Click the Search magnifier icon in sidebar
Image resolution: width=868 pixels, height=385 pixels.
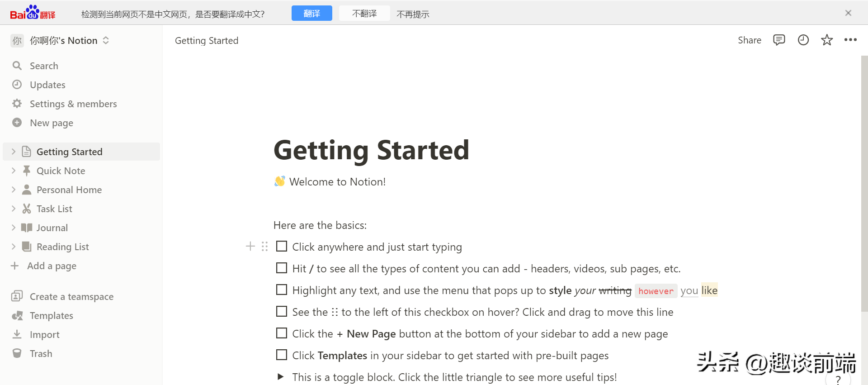click(17, 66)
